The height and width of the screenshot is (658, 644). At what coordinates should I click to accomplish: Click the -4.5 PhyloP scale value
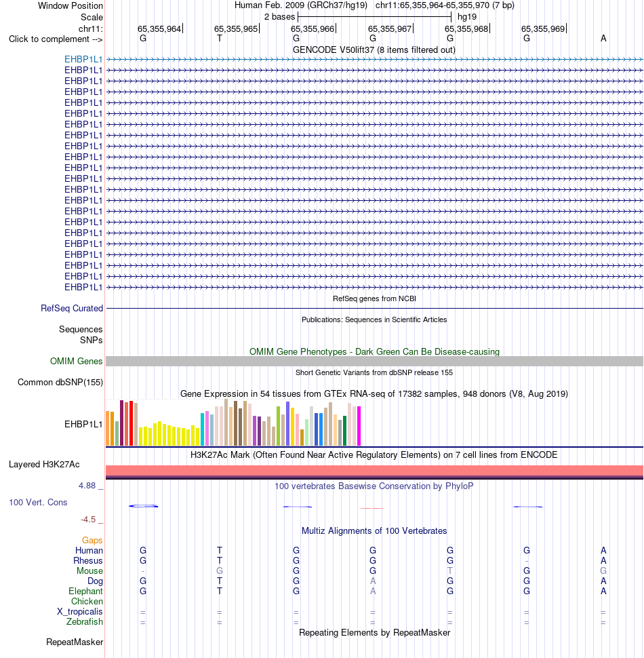[x=88, y=520]
